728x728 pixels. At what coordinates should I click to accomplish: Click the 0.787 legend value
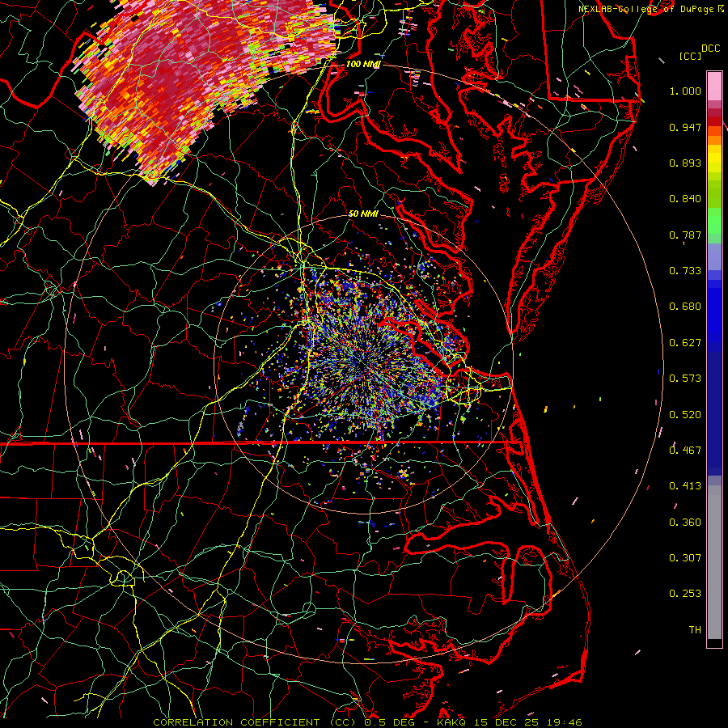685,235
